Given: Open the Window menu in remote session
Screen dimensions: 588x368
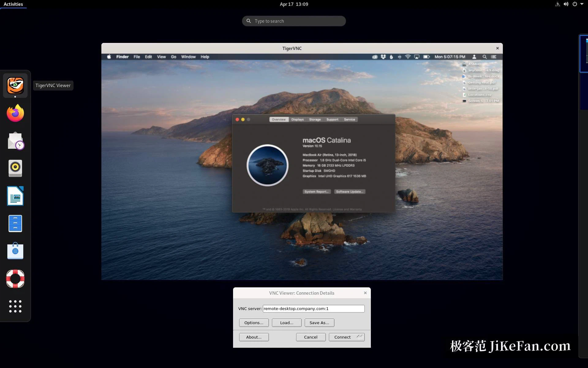Looking at the screenshot, I should 188,57.
